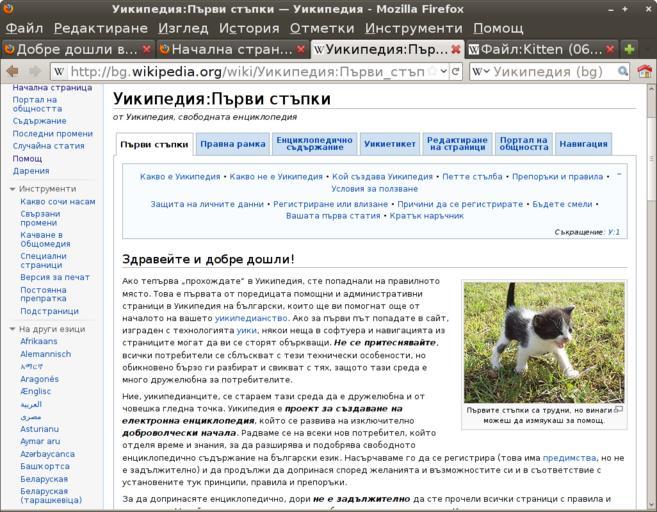Click the browser Back arrow button
The width and height of the screenshot is (657, 512).
pos(13,71)
